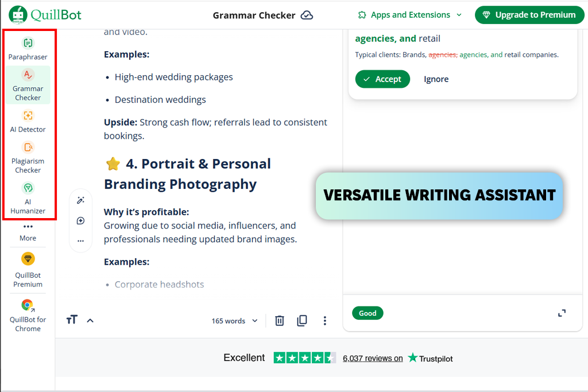
Task: Ignore the grammar suggestion
Action: 436,79
